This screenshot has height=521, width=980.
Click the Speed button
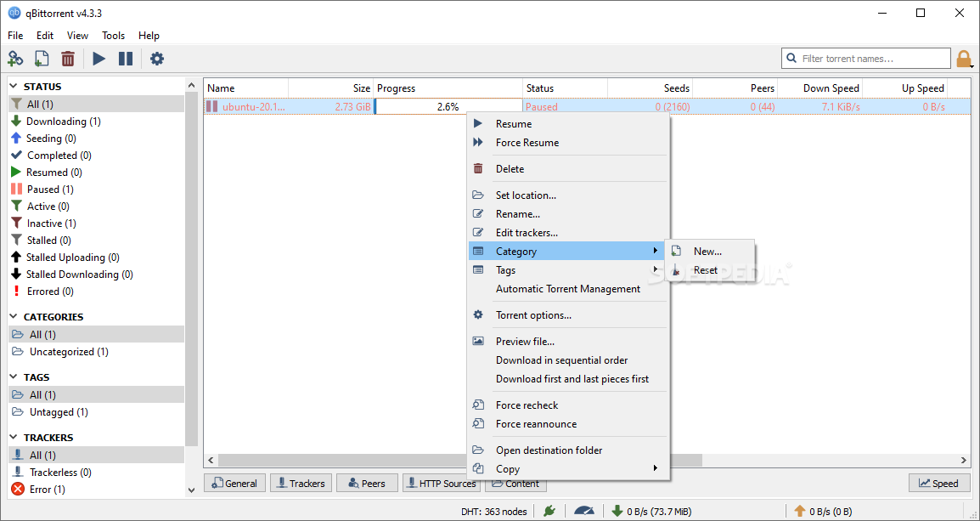(x=938, y=483)
